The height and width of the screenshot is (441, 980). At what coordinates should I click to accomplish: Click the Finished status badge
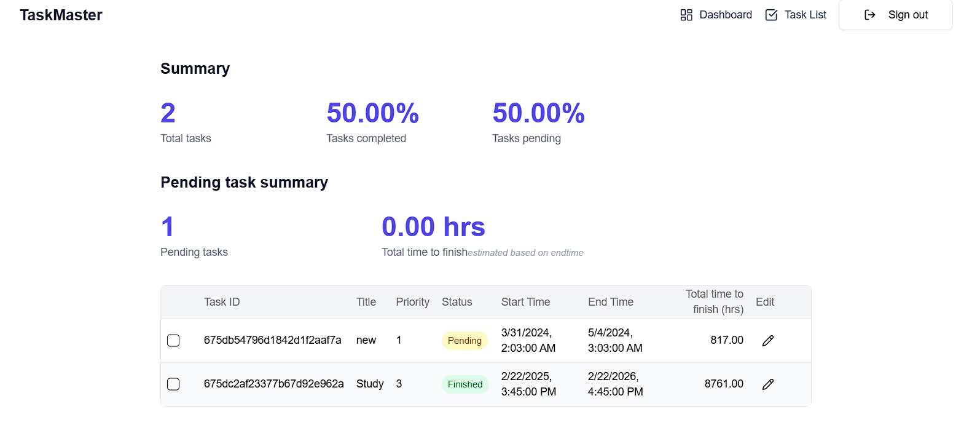pos(465,384)
